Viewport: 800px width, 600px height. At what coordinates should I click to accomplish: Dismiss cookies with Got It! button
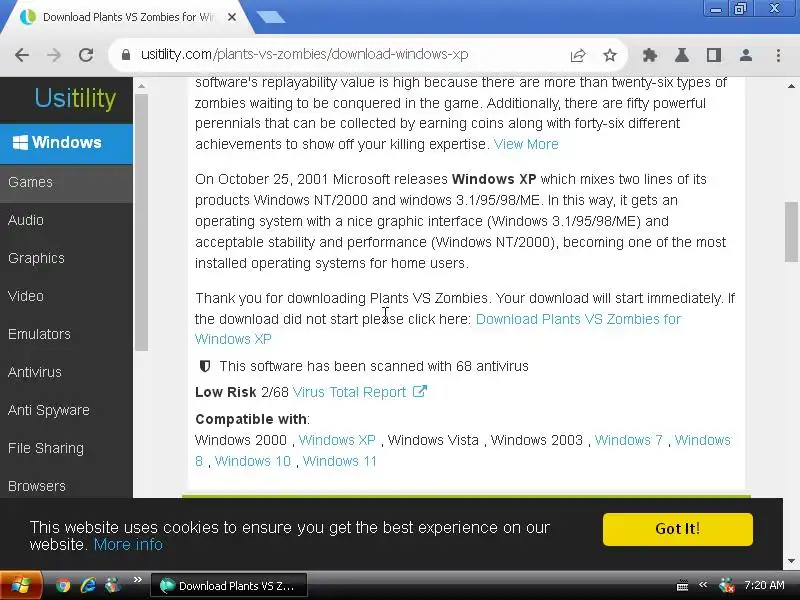point(678,529)
